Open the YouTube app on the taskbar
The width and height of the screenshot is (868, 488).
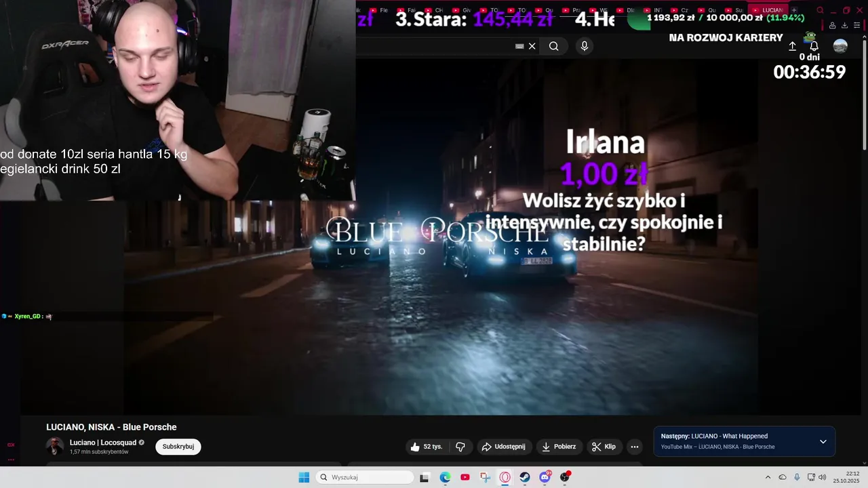coord(465,477)
